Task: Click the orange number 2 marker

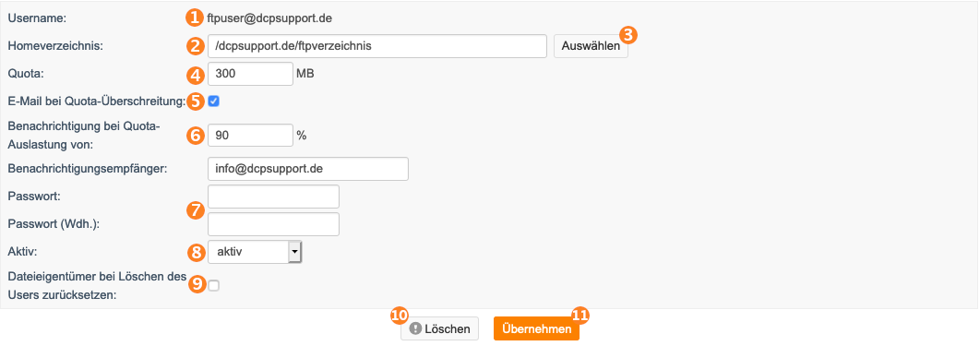Action: coord(196,45)
